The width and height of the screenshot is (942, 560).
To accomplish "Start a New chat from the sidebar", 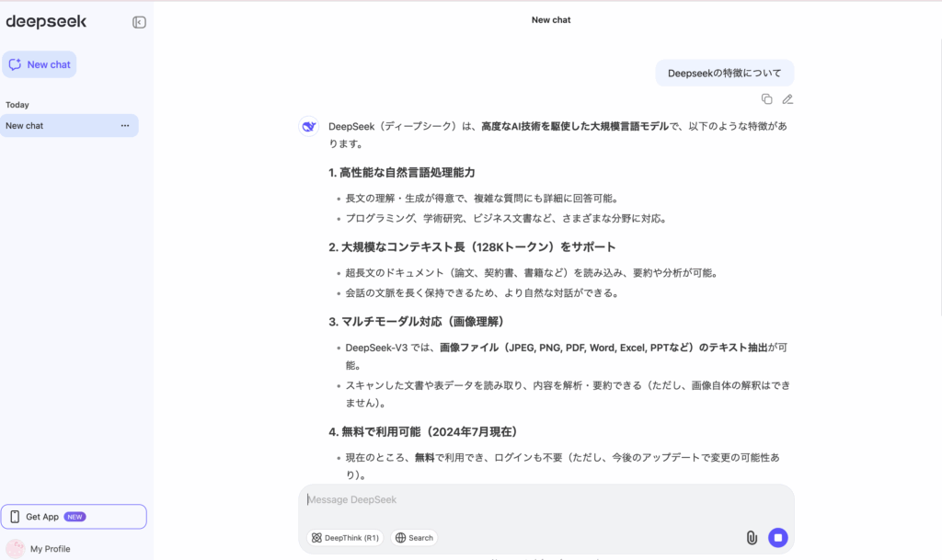I will click(39, 64).
